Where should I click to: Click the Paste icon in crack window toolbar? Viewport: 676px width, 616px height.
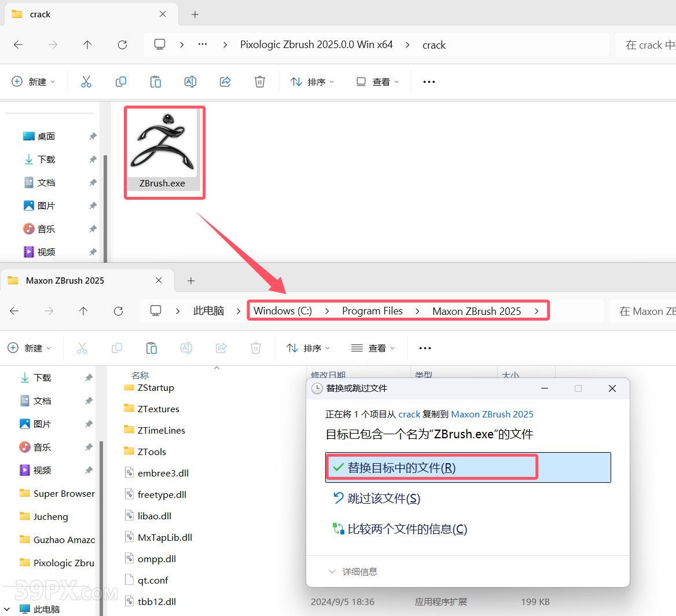[156, 82]
